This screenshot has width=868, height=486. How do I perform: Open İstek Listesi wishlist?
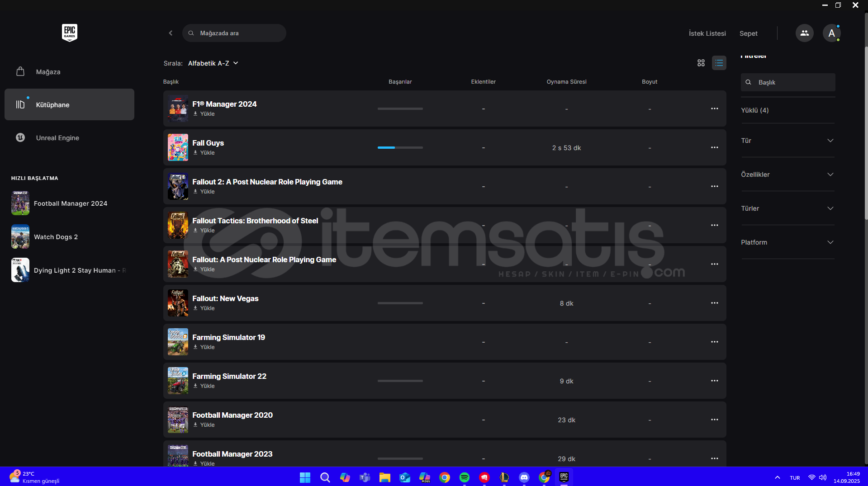pyautogui.click(x=707, y=33)
